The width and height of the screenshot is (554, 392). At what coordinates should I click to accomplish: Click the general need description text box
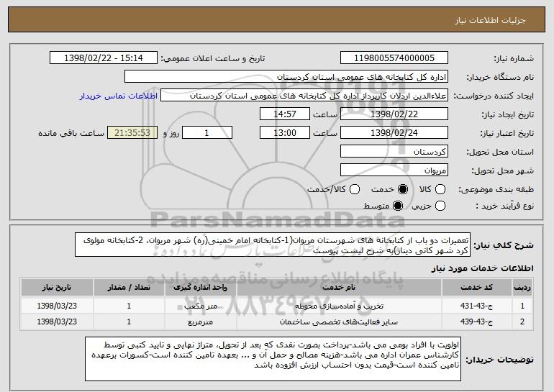(273, 245)
